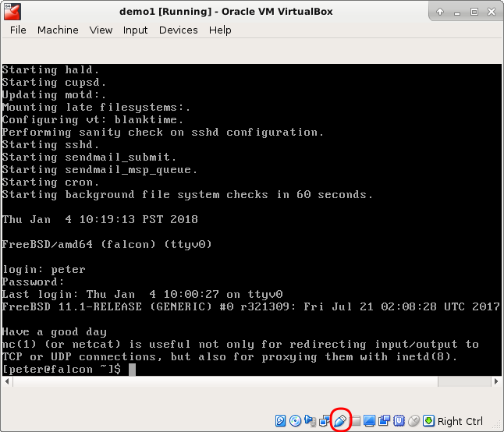Open the View menu
Viewport: 504px width, 432px height.
101,30
